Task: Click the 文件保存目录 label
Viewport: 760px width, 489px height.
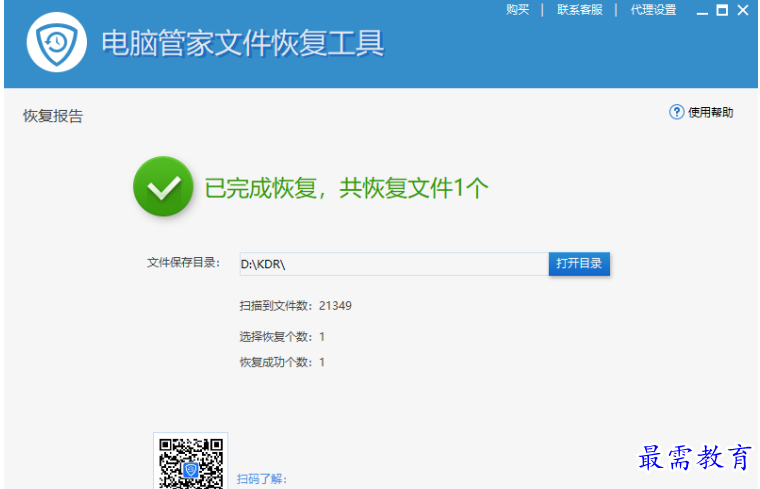Action: (x=184, y=263)
